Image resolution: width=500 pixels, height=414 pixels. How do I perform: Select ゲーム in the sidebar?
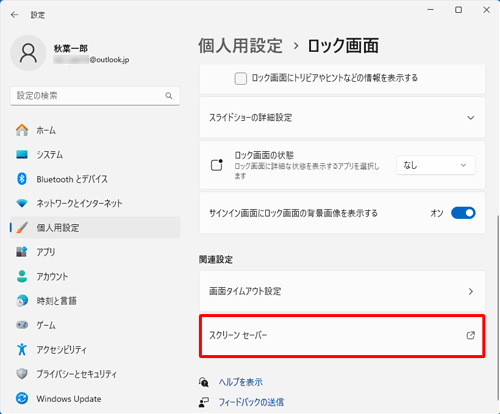pyautogui.click(x=95, y=325)
